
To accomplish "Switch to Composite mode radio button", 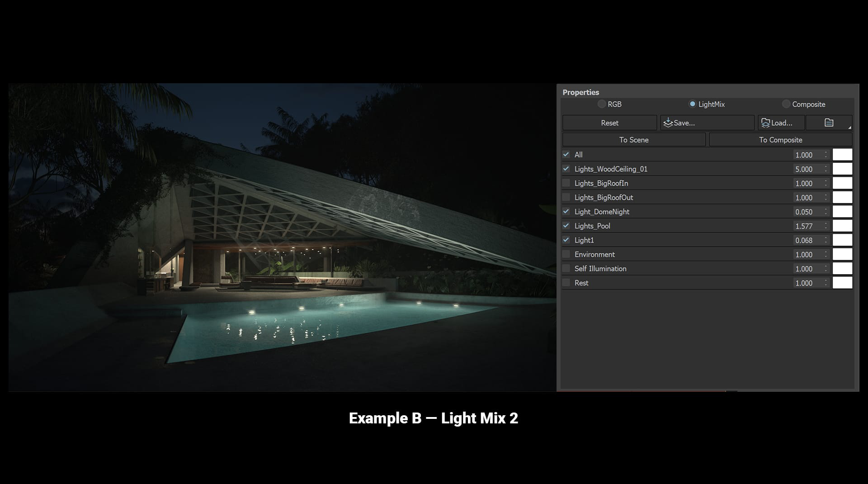I will click(786, 104).
